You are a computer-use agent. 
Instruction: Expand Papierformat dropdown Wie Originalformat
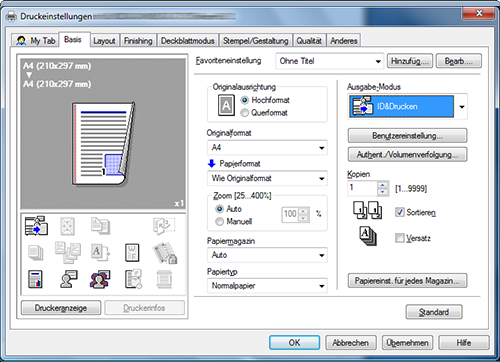(x=267, y=178)
